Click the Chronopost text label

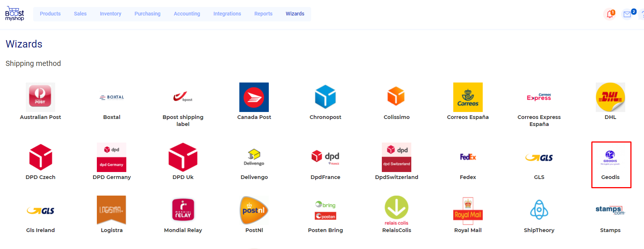325,117
